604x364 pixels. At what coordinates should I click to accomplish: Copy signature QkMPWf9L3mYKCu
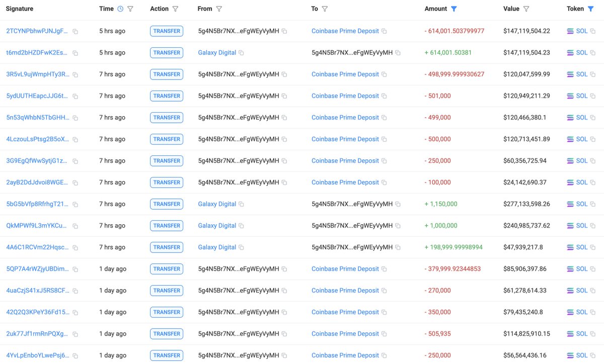click(75, 226)
